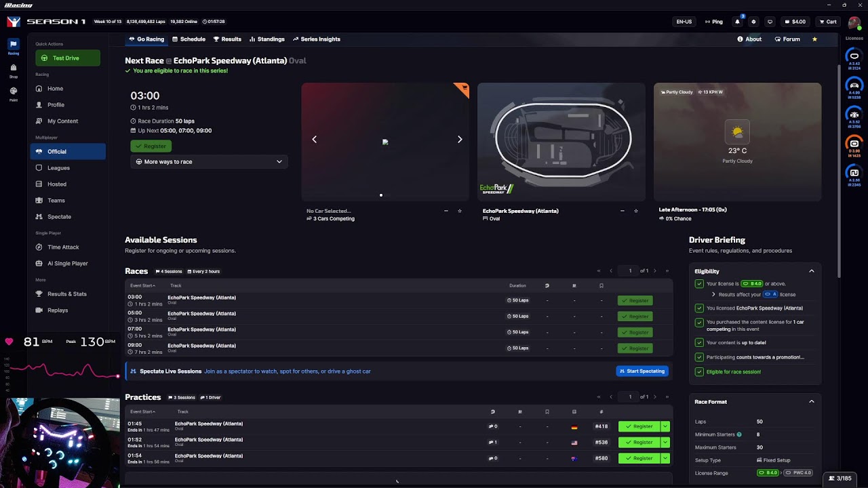Open the dropdown arrow beside Register for practice #536
Viewport: 868px width, 488px height.
point(665,443)
